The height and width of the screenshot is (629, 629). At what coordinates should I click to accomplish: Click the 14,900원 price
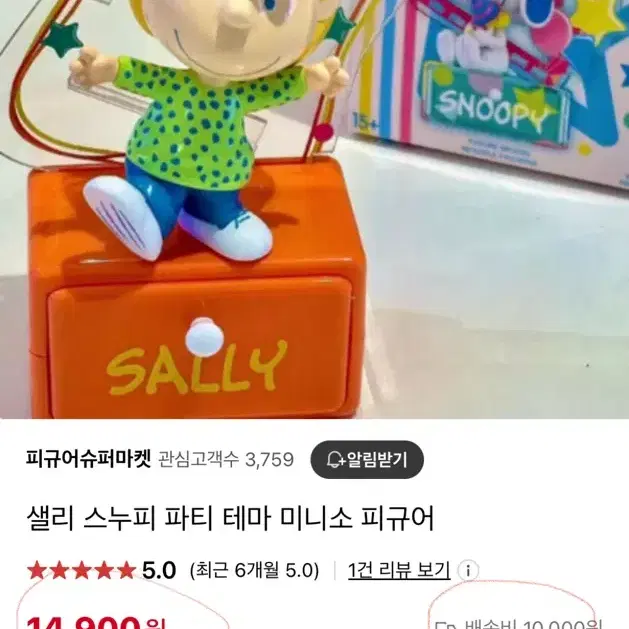click(x=95, y=624)
